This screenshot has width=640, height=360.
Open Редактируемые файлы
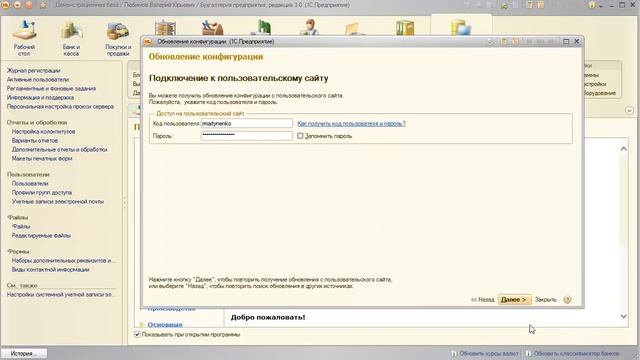click(x=41, y=236)
